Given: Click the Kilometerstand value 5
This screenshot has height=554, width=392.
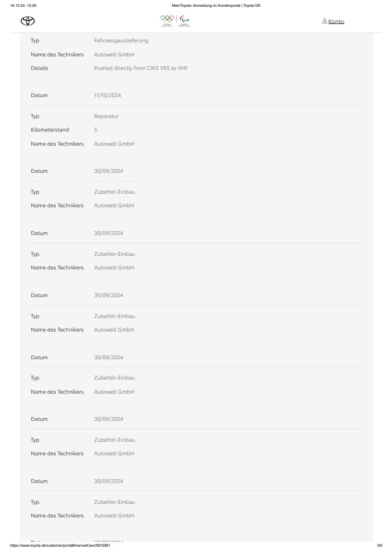Looking at the screenshot, I should tap(96, 129).
